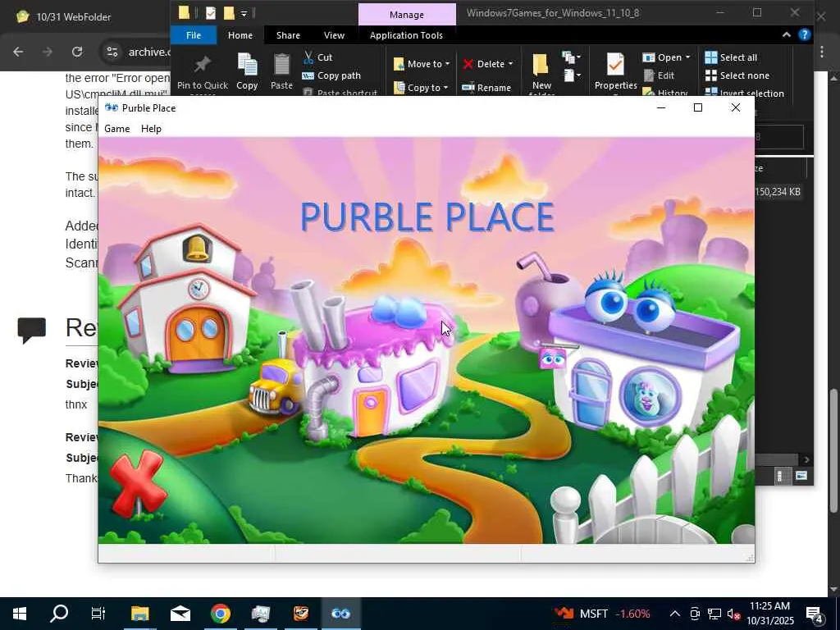Expand the Delete dropdown arrow
This screenshot has width=840, height=630.
click(x=510, y=64)
